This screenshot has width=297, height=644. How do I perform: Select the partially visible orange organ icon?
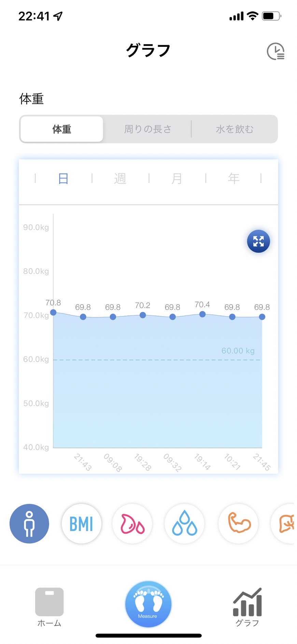[x=283, y=523]
